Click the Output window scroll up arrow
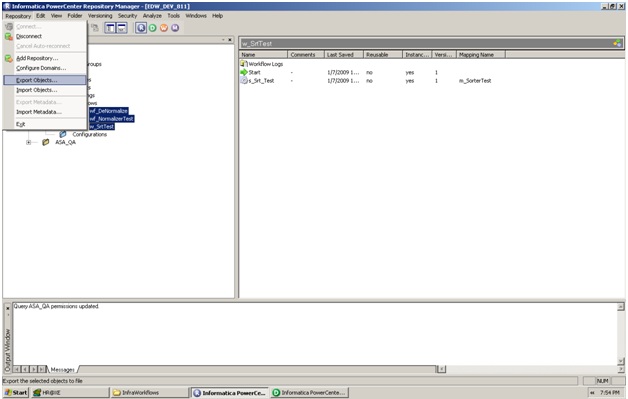Viewport: 628px width, 399px height. pos(620,306)
